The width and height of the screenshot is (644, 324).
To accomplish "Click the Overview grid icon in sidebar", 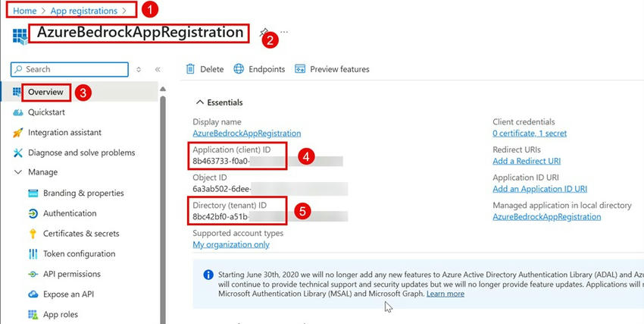I will pyautogui.click(x=17, y=92).
